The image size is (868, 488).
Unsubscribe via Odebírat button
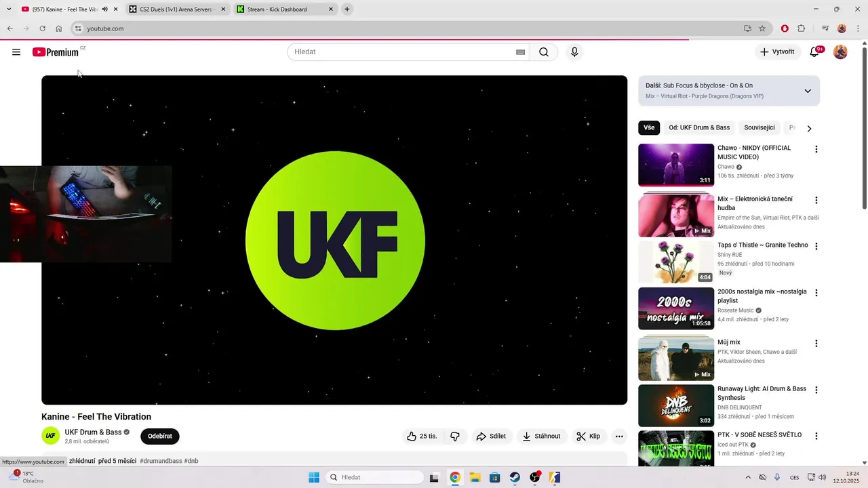point(160,436)
